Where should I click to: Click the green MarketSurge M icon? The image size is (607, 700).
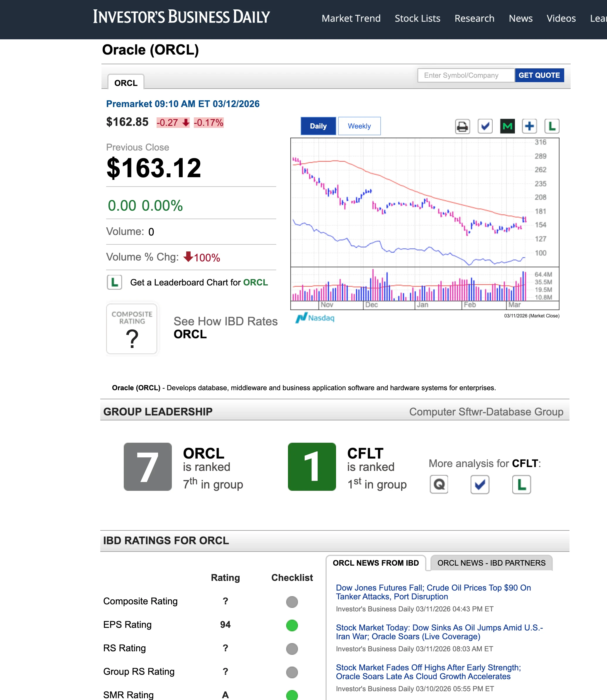[507, 126]
